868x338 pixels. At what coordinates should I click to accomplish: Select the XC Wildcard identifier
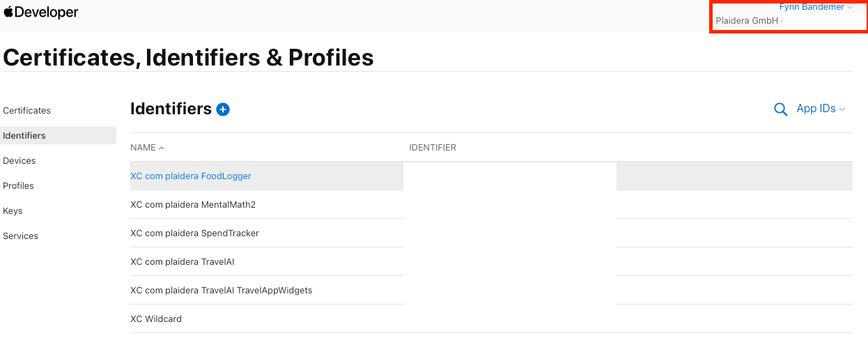click(x=156, y=319)
